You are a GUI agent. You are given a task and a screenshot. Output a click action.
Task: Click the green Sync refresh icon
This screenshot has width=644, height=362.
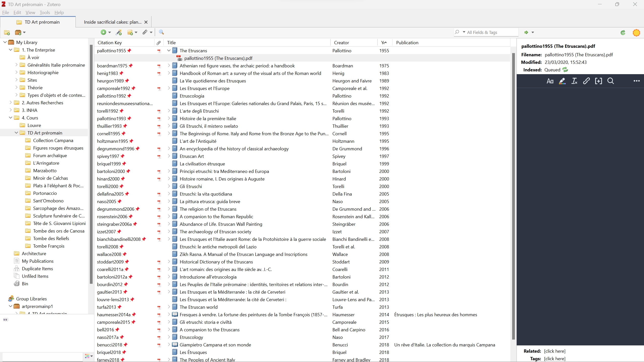tap(623, 32)
